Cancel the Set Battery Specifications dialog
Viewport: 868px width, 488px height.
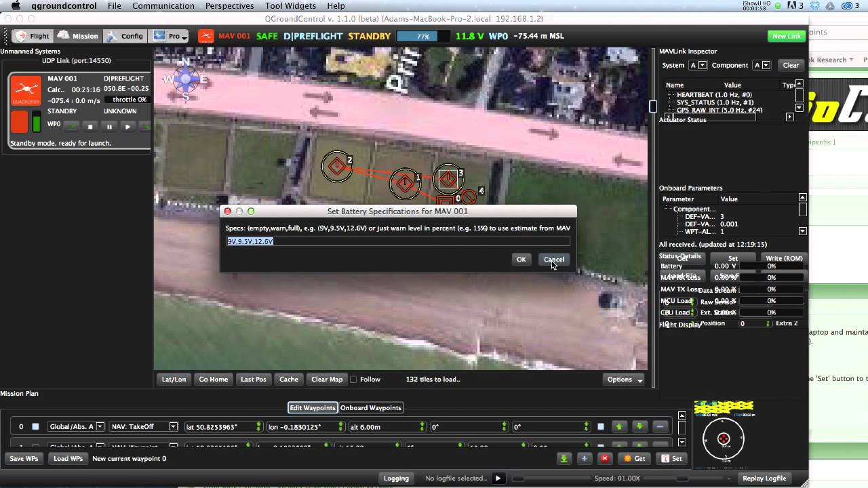pyautogui.click(x=553, y=259)
